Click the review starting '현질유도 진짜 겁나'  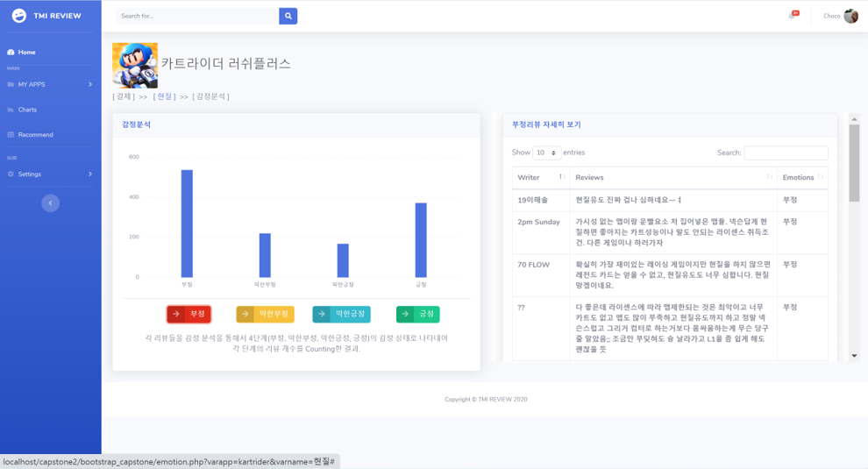point(629,200)
